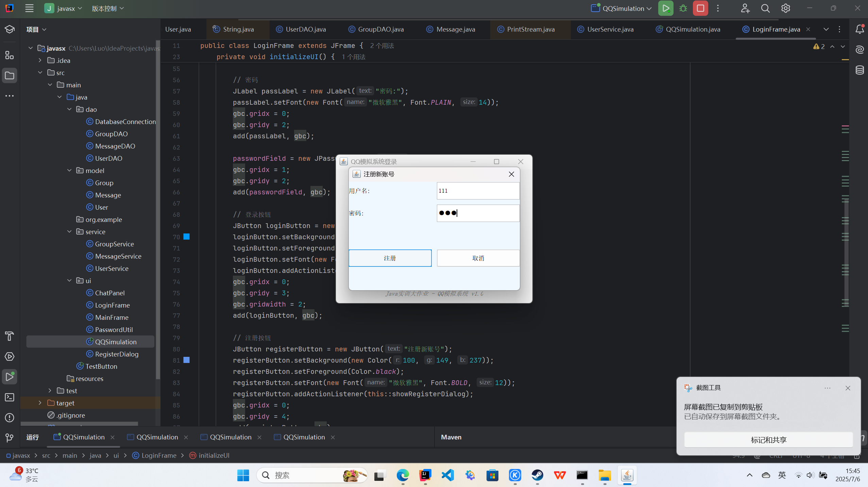This screenshot has height=487, width=868.
Task: Click the green Run button in toolbar
Action: pyautogui.click(x=665, y=8)
